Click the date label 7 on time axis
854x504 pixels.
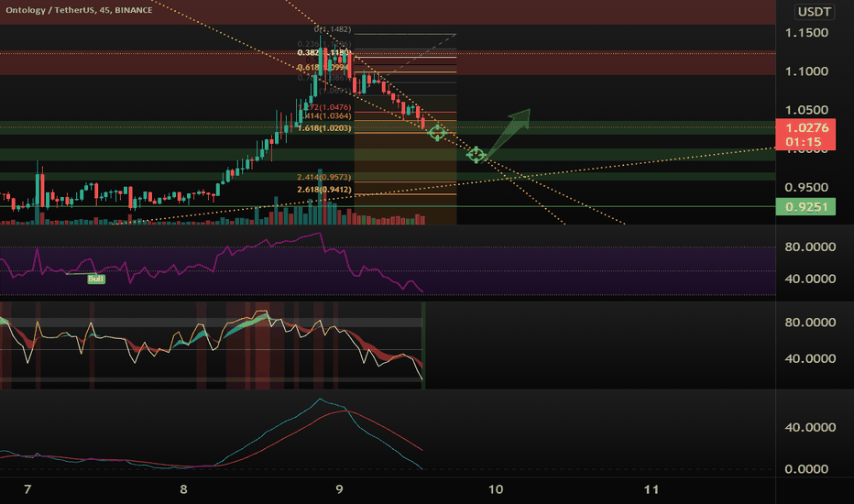pyautogui.click(x=27, y=489)
